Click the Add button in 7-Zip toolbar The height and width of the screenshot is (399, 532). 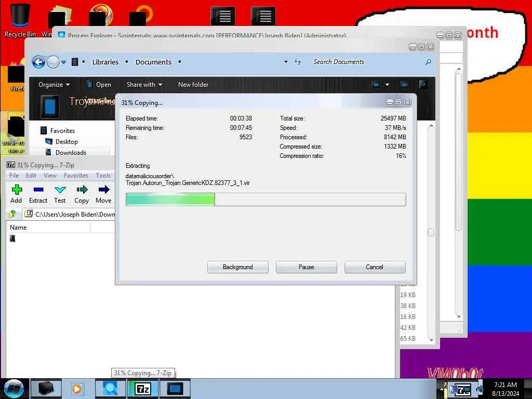tap(16, 194)
